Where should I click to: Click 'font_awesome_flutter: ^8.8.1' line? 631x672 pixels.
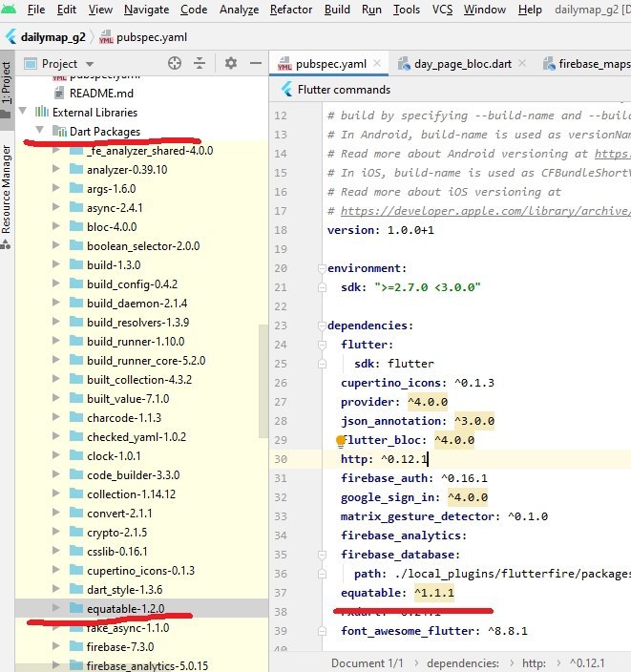pyautogui.click(x=433, y=631)
